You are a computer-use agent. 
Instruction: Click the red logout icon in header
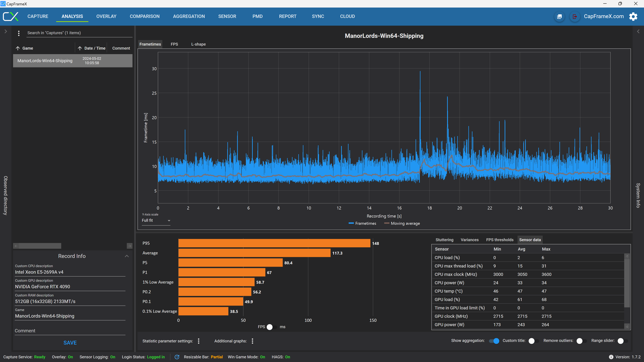point(575,16)
